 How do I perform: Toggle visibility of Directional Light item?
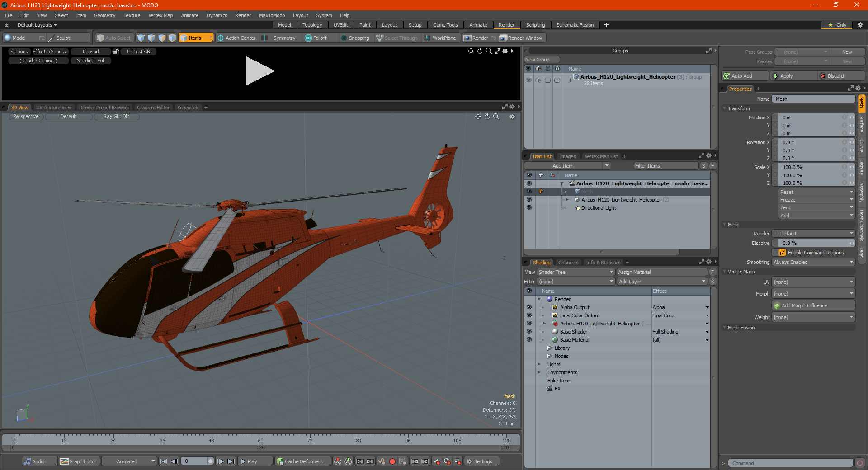point(529,208)
